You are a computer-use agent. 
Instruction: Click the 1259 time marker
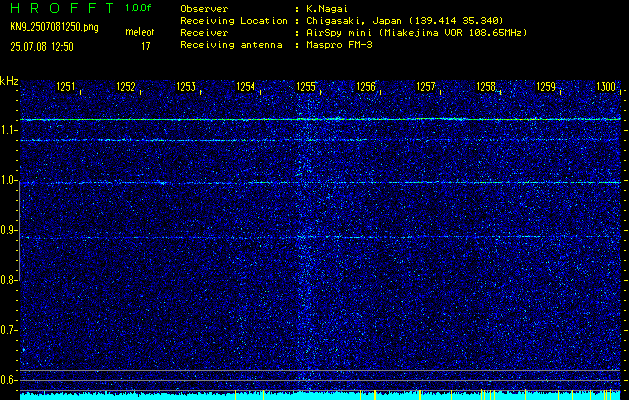point(546,87)
